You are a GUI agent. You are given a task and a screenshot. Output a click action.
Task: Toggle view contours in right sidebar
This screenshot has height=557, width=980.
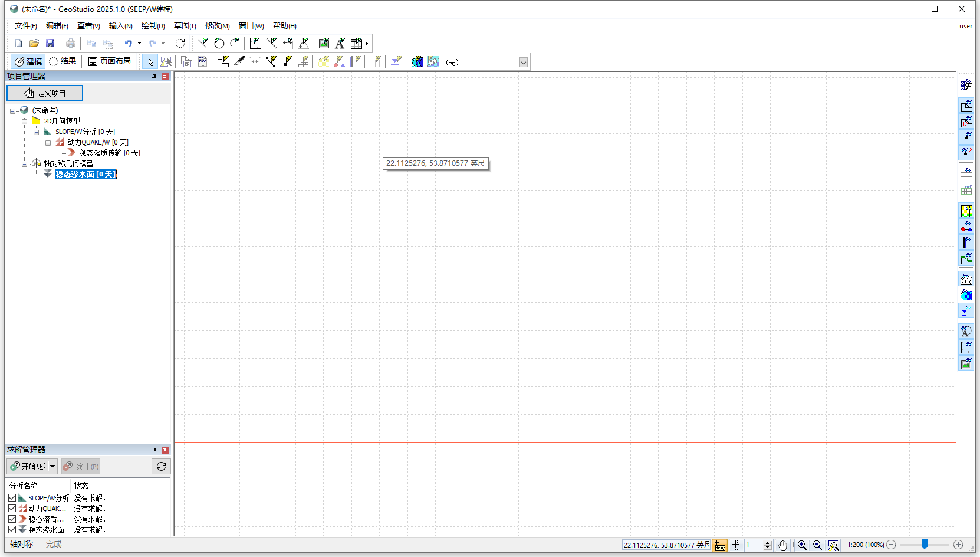click(966, 294)
